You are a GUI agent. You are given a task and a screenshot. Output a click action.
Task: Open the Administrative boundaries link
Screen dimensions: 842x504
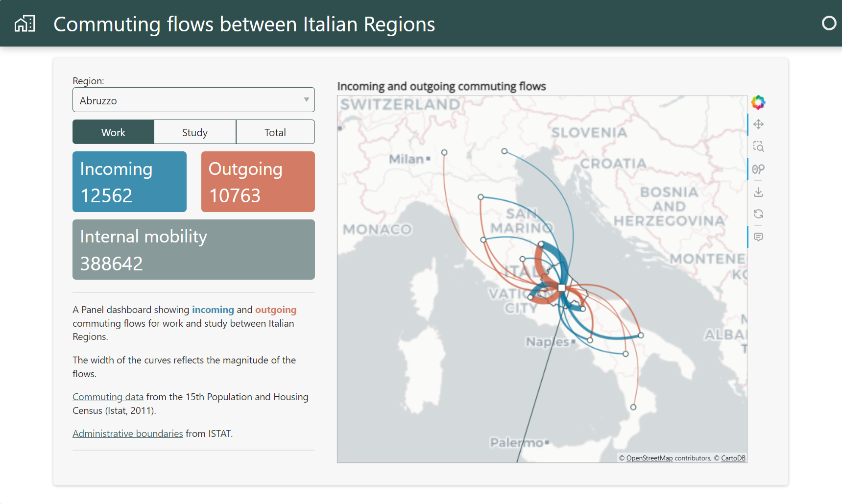pos(127,433)
